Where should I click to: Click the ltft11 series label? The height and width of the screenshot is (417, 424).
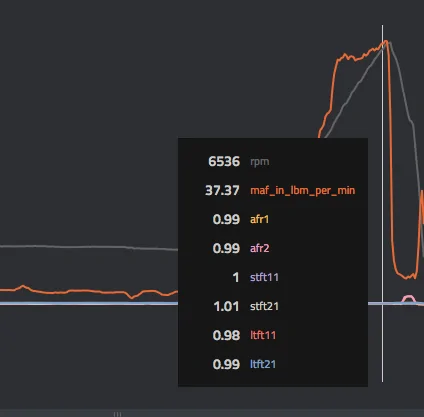(263, 335)
